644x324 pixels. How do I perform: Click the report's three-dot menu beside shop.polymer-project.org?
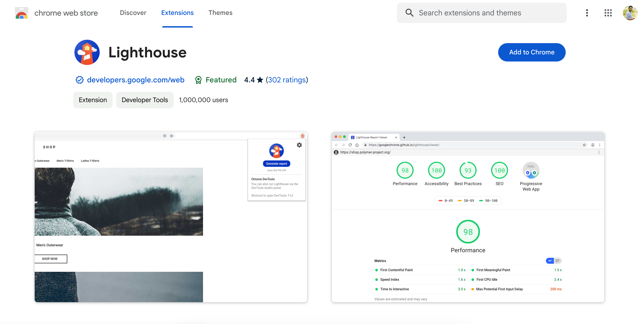pyautogui.click(x=599, y=152)
